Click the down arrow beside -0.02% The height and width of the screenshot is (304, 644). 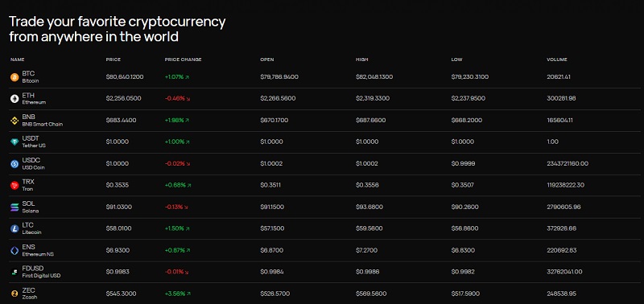coord(188,164)
